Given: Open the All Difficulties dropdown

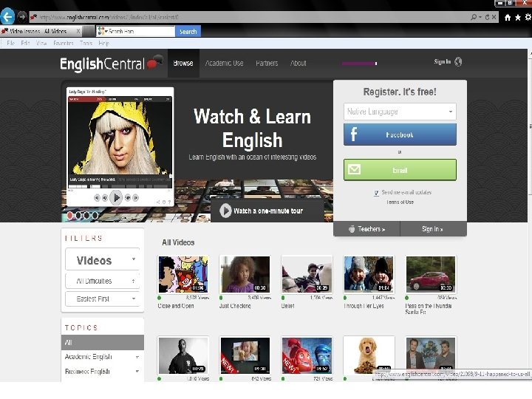Looking at the screenshot, I should 102,281.
